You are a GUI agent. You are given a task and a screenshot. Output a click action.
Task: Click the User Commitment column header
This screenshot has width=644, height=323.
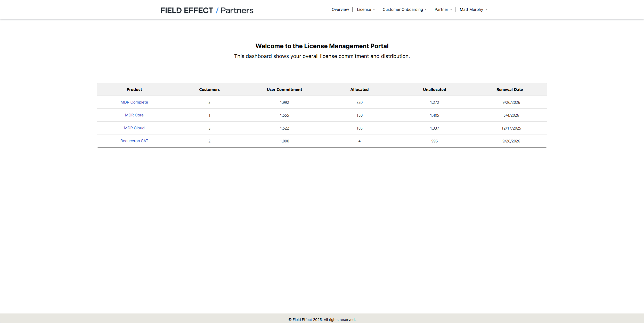tap(284, 90)
